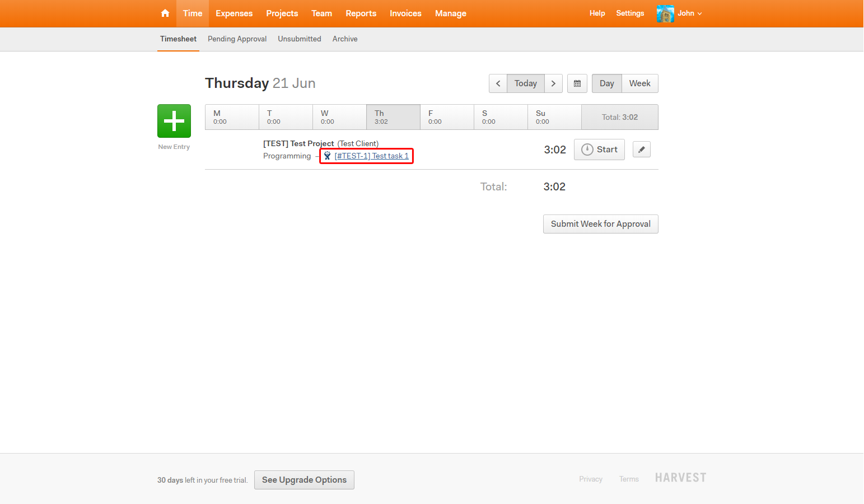Click See Upgrade Options

[304, 480]
